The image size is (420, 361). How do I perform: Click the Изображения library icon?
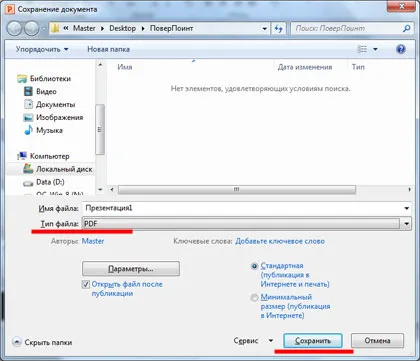[x=28, y=118]
